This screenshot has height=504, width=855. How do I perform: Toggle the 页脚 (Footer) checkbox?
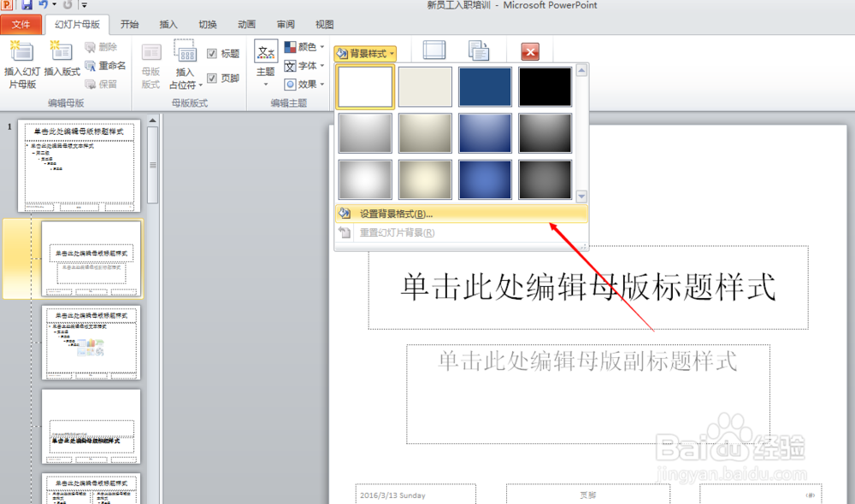(x=212, y=79)
